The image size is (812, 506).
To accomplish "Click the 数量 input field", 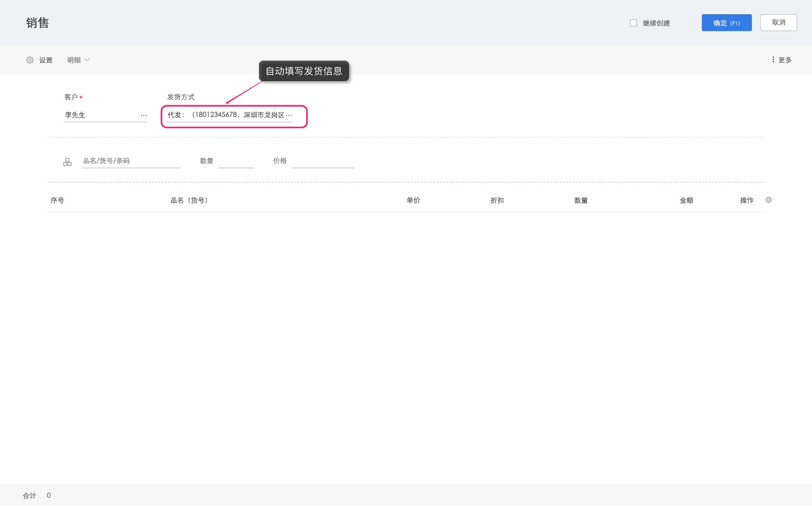I will 235,162.
